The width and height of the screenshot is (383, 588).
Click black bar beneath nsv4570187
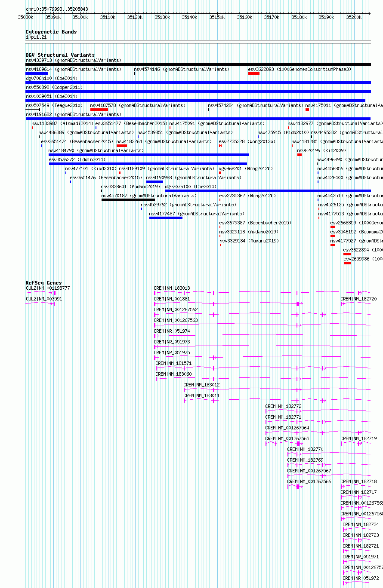[x=128, y=200]
